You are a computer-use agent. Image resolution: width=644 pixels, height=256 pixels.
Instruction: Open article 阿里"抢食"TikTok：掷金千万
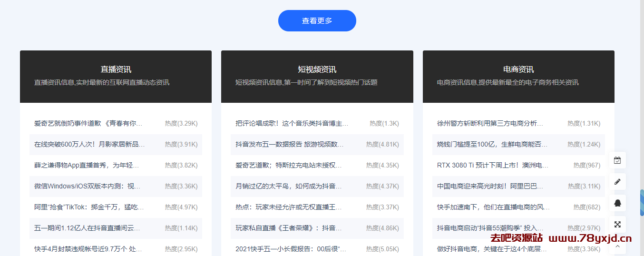(x=89, y=207)
